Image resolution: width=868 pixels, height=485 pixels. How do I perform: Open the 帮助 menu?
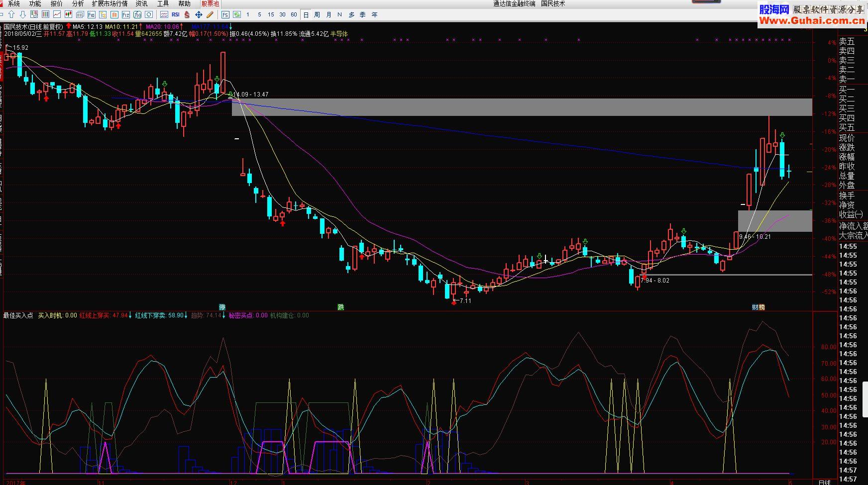(x=185, y=3)
